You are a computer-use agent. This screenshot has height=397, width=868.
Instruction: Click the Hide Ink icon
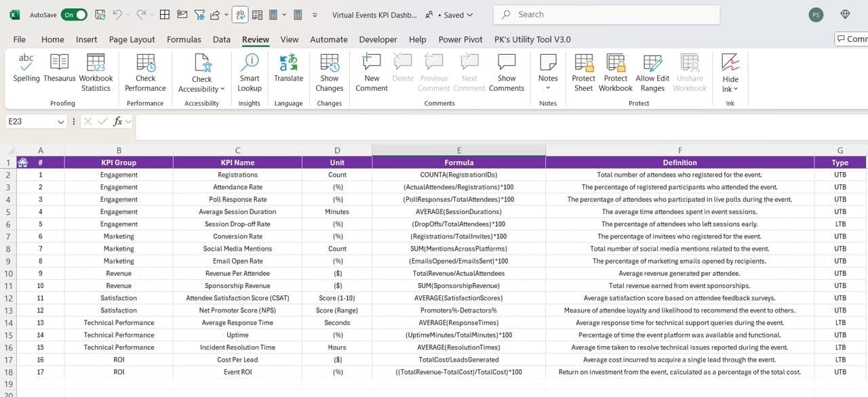click(730, 62)
